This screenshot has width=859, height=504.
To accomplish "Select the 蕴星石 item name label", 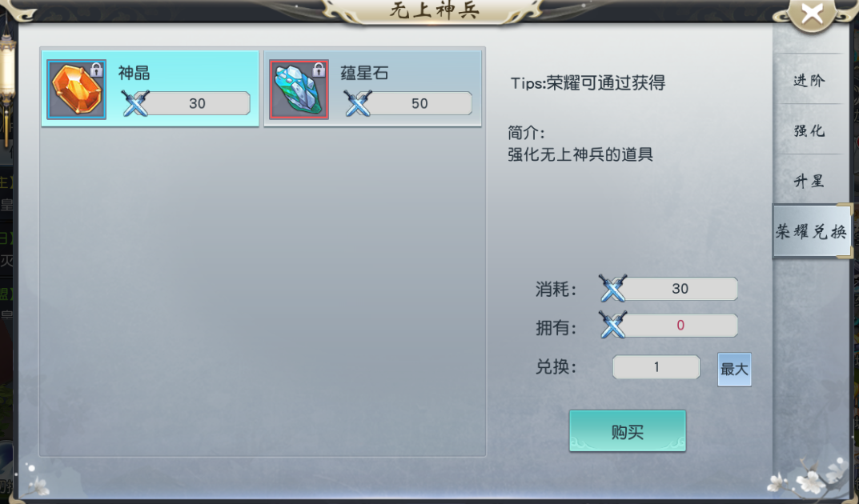I will [x=364, y=73].
